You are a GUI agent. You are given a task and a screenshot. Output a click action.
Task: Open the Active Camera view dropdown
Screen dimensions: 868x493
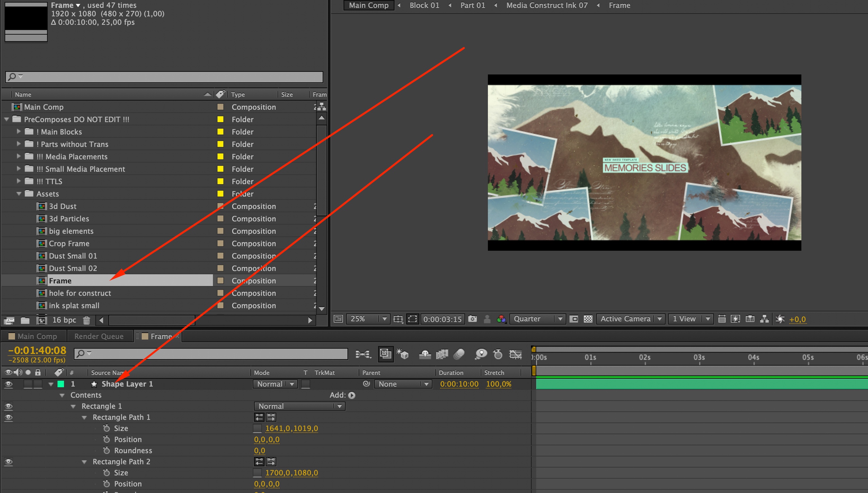click(x=630, y=319)
